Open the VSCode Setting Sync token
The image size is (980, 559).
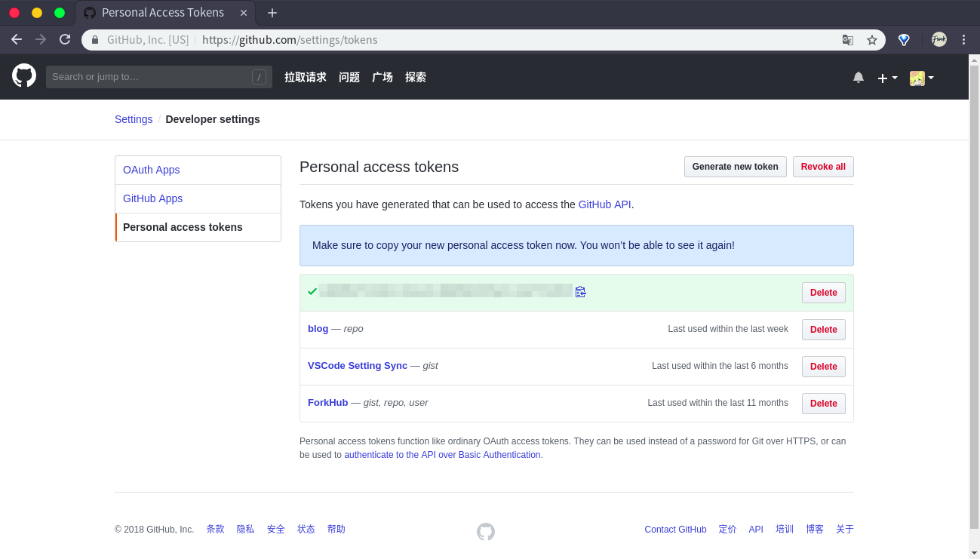click(x=358, y=366)
